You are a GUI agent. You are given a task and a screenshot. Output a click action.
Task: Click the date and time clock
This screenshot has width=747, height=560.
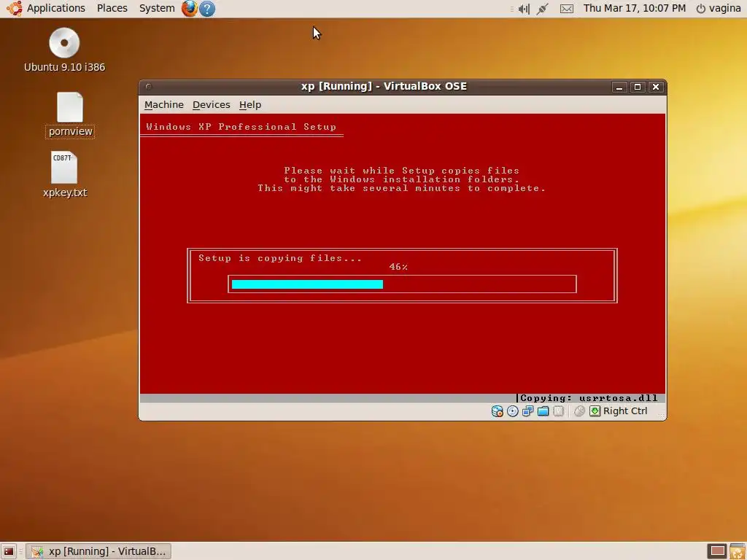pyautogui.click(x=635, y=8)
